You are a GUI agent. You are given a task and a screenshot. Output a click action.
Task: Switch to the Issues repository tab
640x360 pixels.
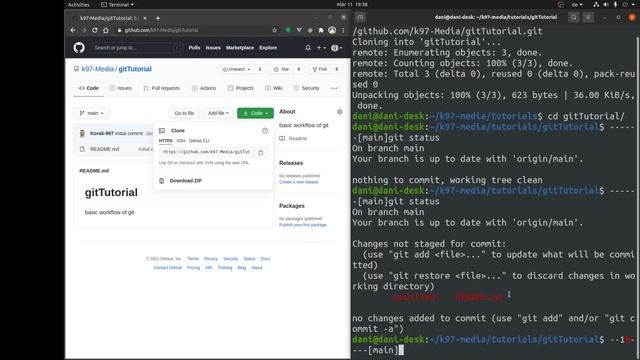pos(120,88)
